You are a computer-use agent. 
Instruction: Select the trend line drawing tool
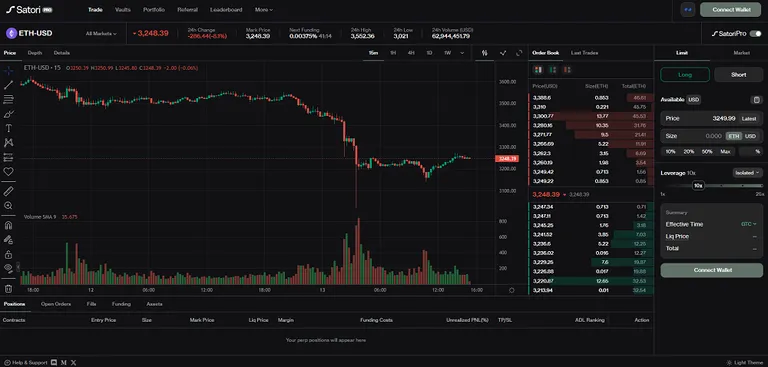8,85
